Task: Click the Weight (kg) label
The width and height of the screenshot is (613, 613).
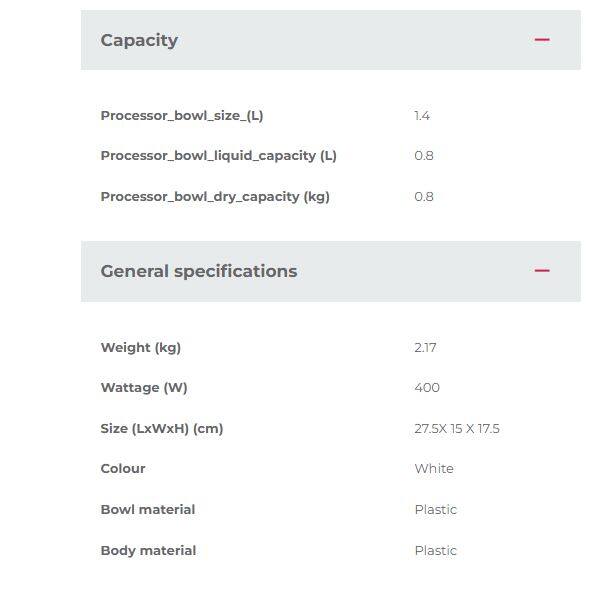Action: [x=141, y=348]
